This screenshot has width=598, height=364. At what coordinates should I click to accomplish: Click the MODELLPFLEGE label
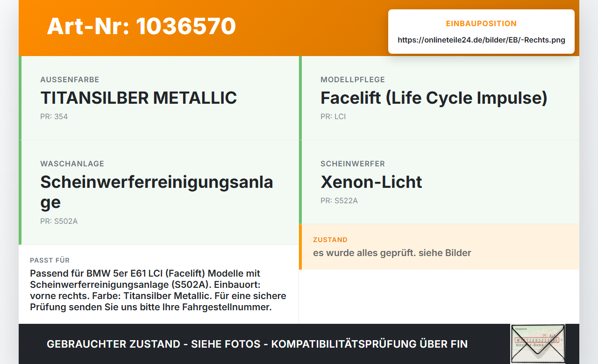point(353,79)
